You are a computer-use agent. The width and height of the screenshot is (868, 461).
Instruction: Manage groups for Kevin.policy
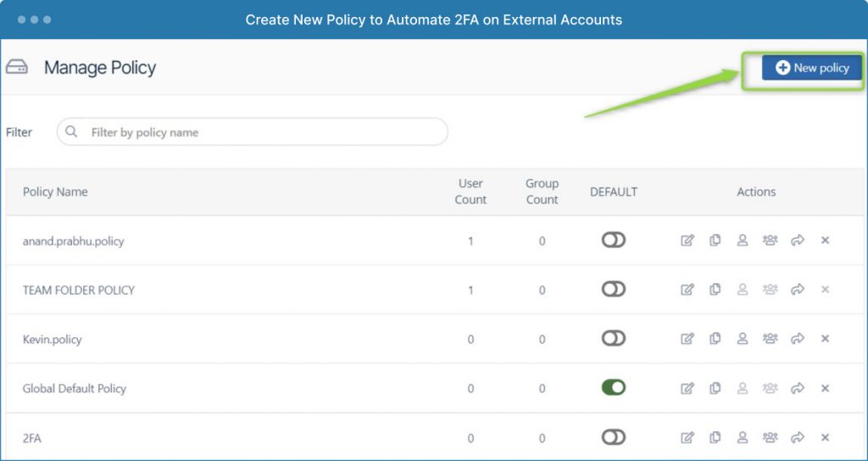click(x=770, y=338)
